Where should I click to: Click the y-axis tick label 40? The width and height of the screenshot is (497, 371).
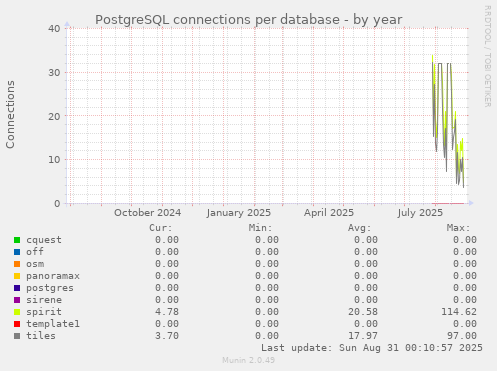tap(54, 29)
